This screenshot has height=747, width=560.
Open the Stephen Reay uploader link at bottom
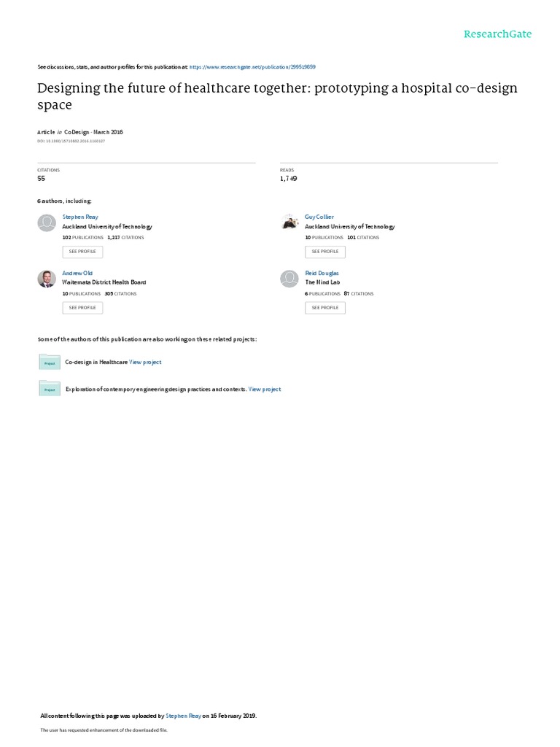183,716
